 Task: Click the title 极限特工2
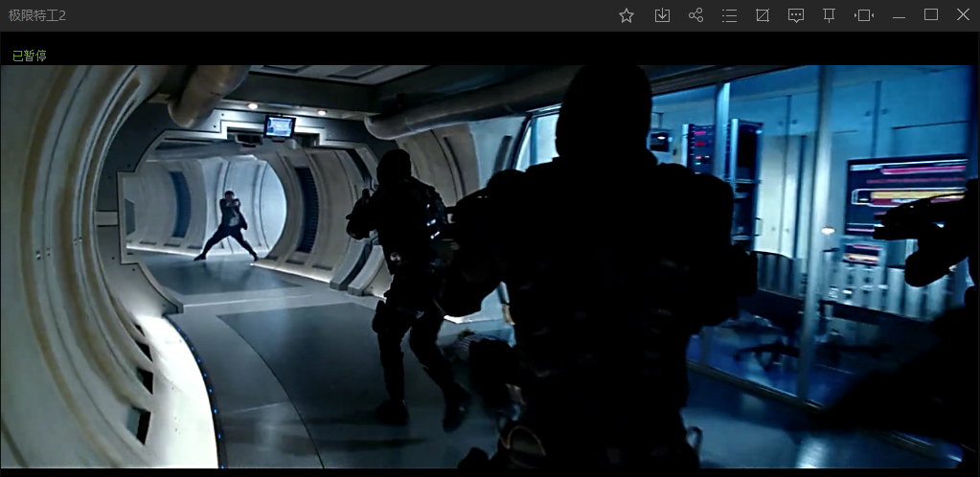coord(37,15)
